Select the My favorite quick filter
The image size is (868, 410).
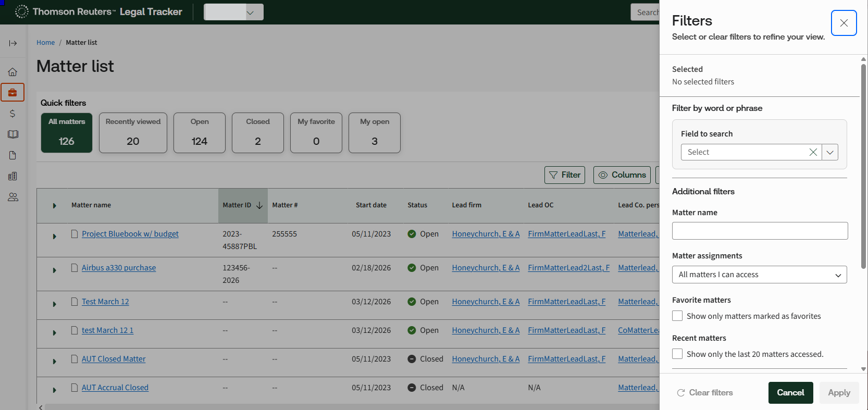[316, 133]
